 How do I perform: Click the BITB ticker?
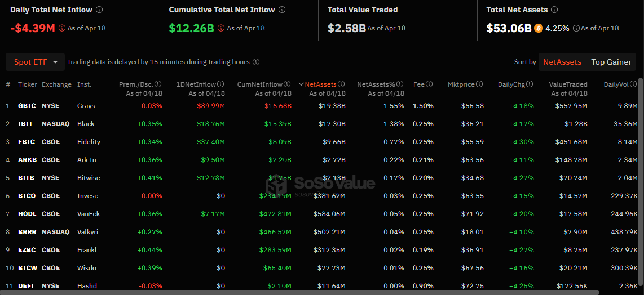pos(25,178)
